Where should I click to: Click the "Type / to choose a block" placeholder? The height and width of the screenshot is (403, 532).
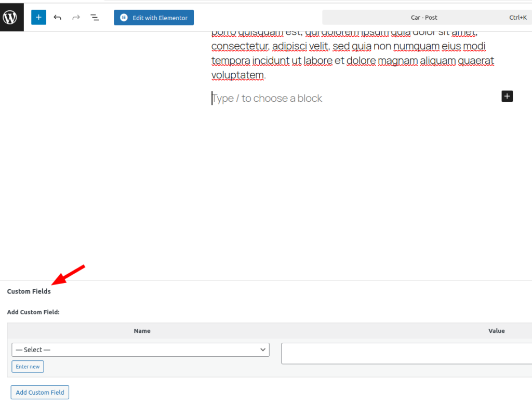(x=267, y=99)
